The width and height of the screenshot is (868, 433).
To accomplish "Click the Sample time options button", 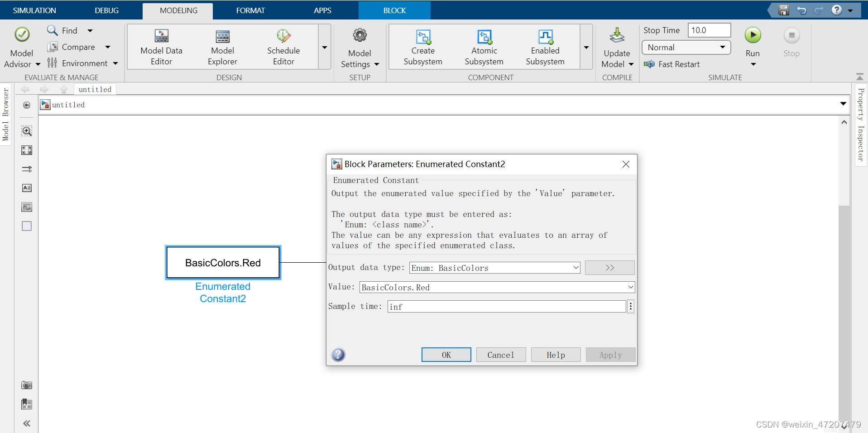I will coord(631,307).
